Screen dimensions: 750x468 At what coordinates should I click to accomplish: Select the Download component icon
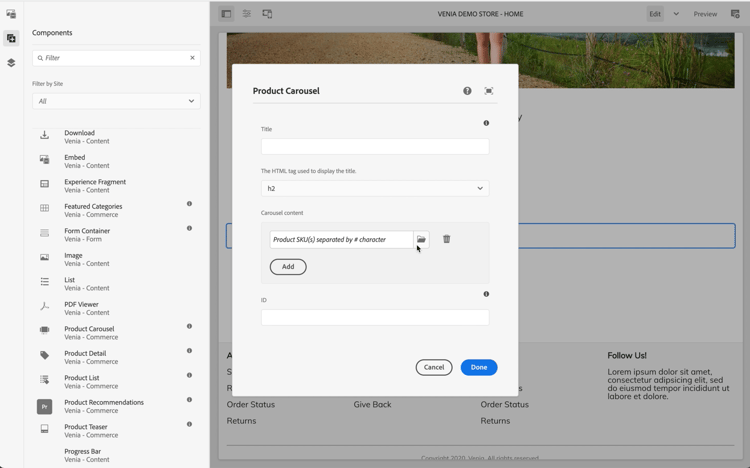(x=44, y=135)
